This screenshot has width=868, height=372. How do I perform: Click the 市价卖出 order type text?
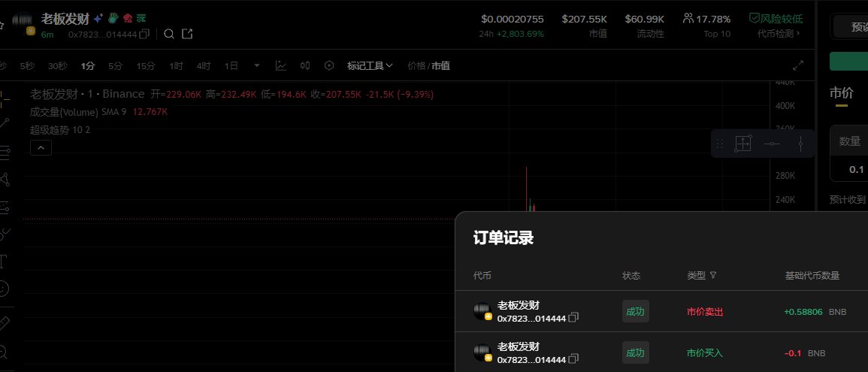[705, 312]
